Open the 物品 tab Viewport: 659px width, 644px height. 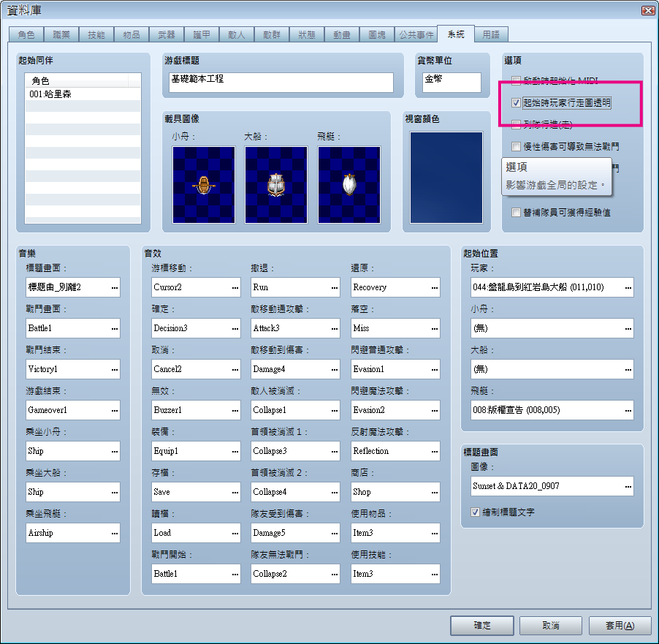tap(132, 34)
